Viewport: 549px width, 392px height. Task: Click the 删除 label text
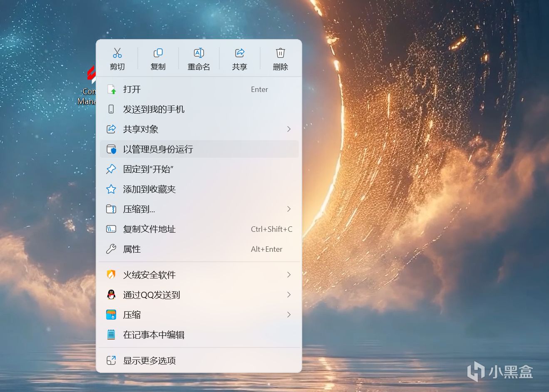coord(281,67)
